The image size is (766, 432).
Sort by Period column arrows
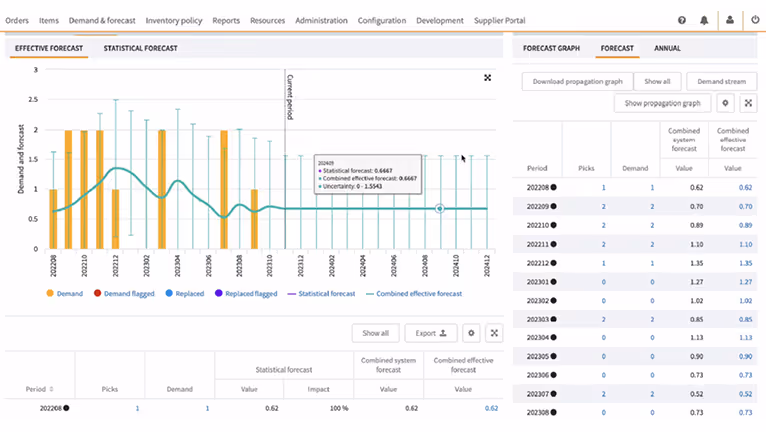51,389
